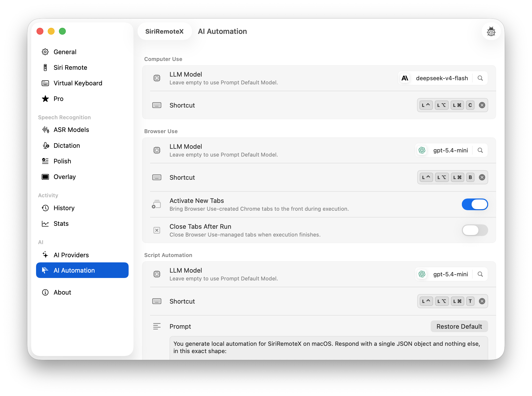
Task: Click the History clock icon
Action: pyautogui.click(x=45, y=208)
